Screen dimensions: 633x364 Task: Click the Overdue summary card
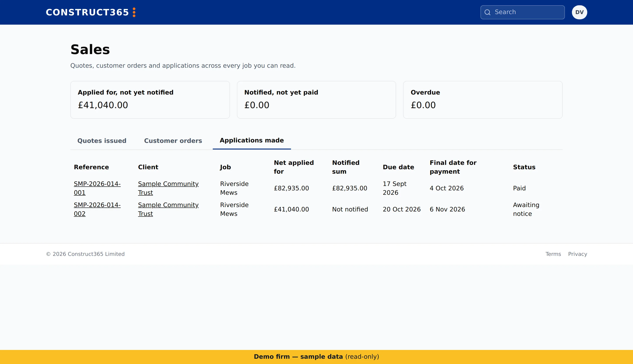tap(483, 100)
